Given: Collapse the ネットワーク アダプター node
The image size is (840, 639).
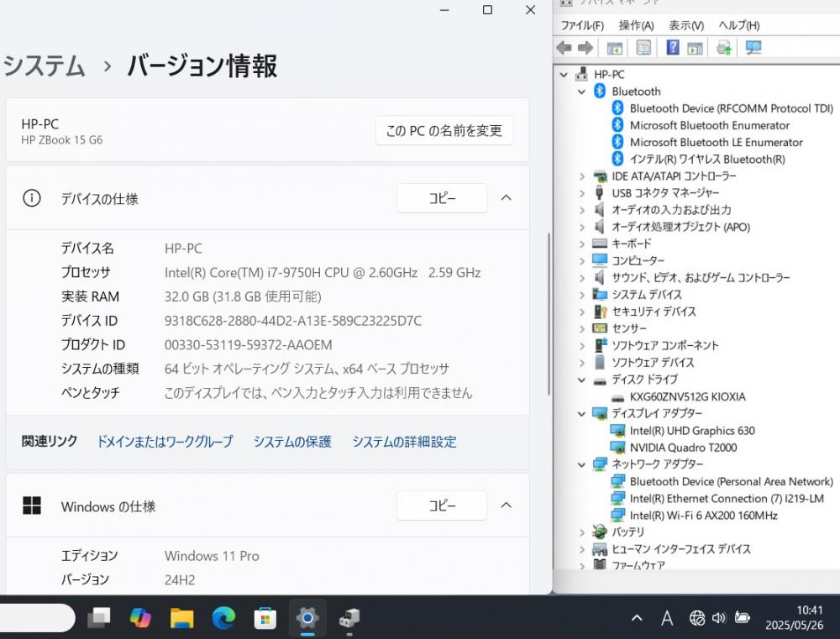Looking at the screenshot, I should coord(581,464).
